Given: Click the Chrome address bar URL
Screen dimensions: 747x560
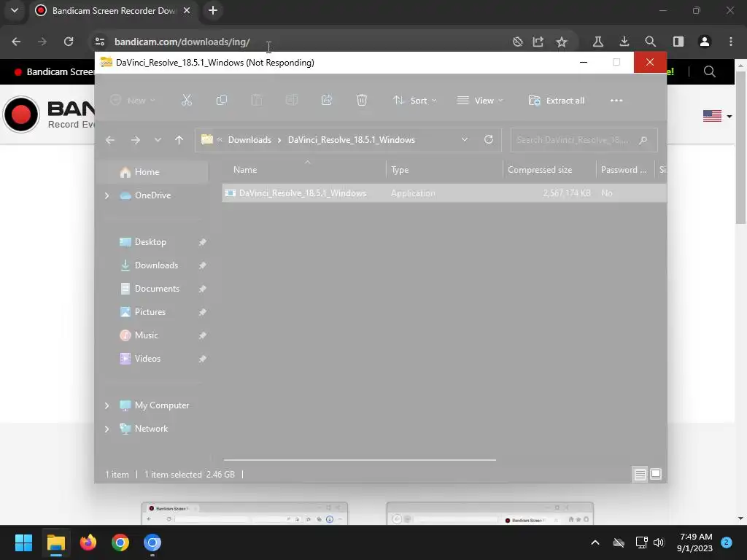Looking at the screenshot, I should pyautogui.click(x=182, y=42).
